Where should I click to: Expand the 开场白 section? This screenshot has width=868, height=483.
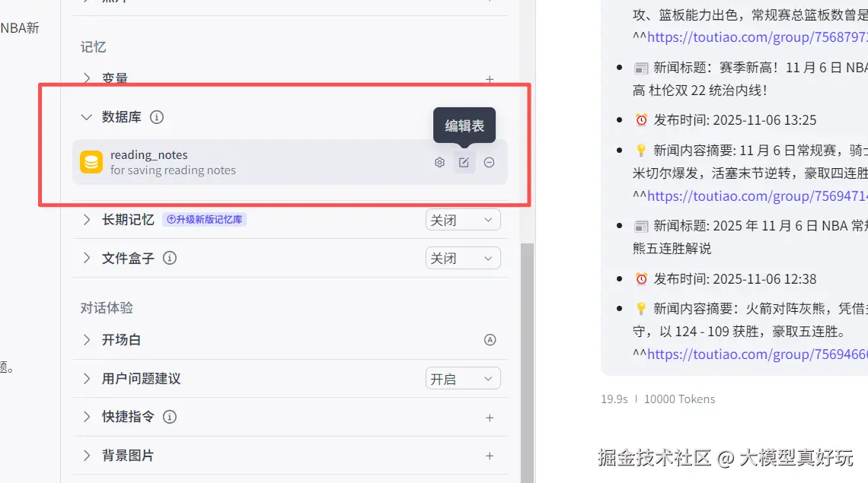pyautogui.click(x=86, y=340)
